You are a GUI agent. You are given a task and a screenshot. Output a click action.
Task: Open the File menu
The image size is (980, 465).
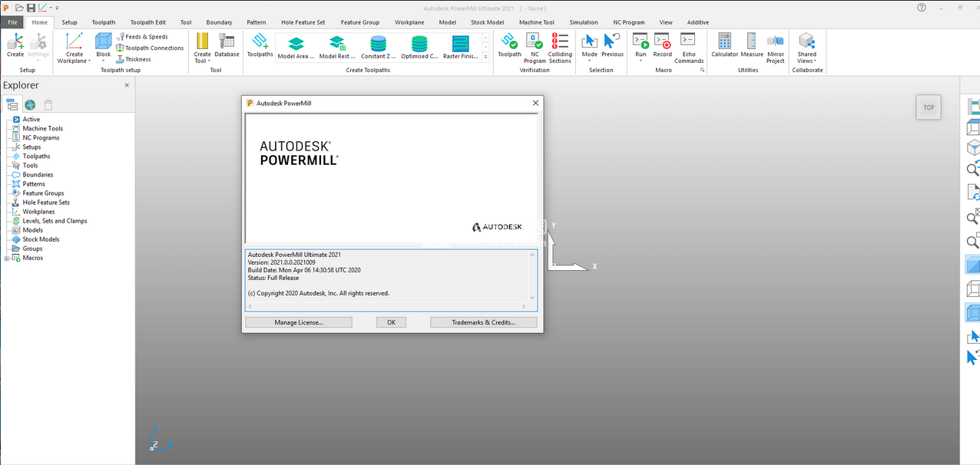coord(13,22)
